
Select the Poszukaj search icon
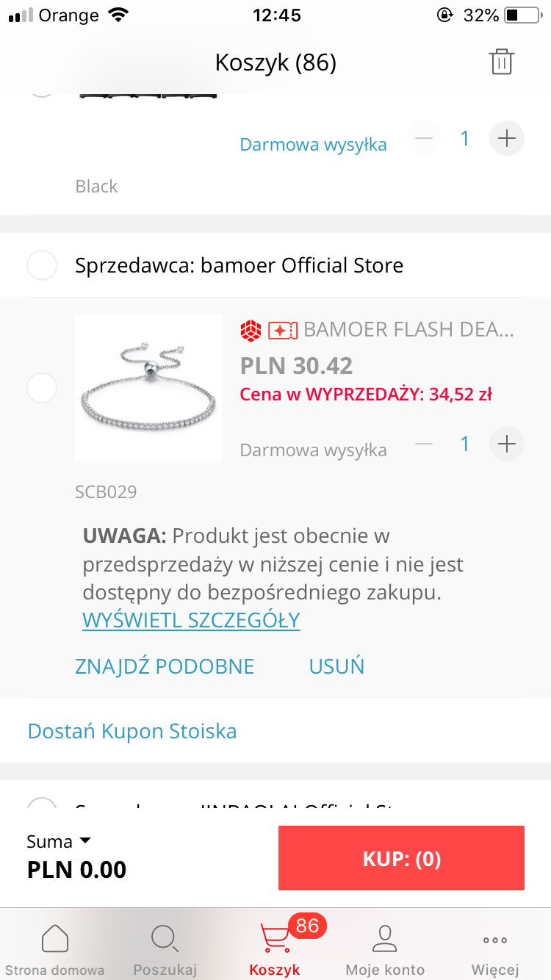(165, 938)
